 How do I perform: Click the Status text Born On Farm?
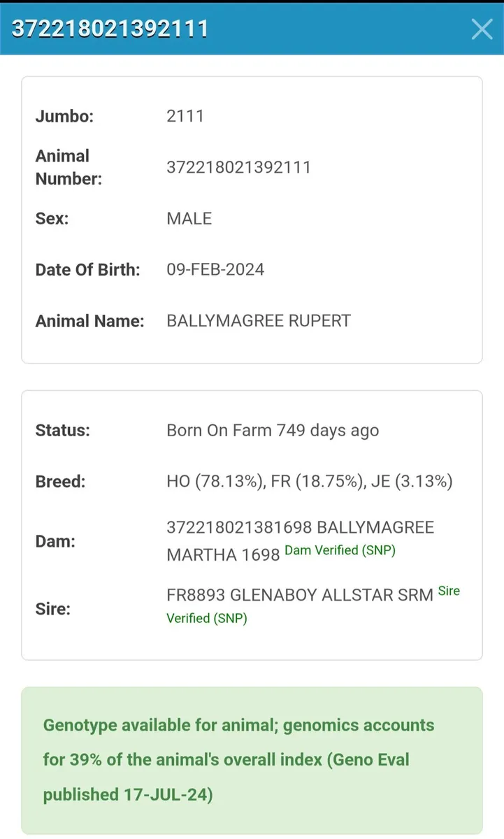(x=273, y=430)
